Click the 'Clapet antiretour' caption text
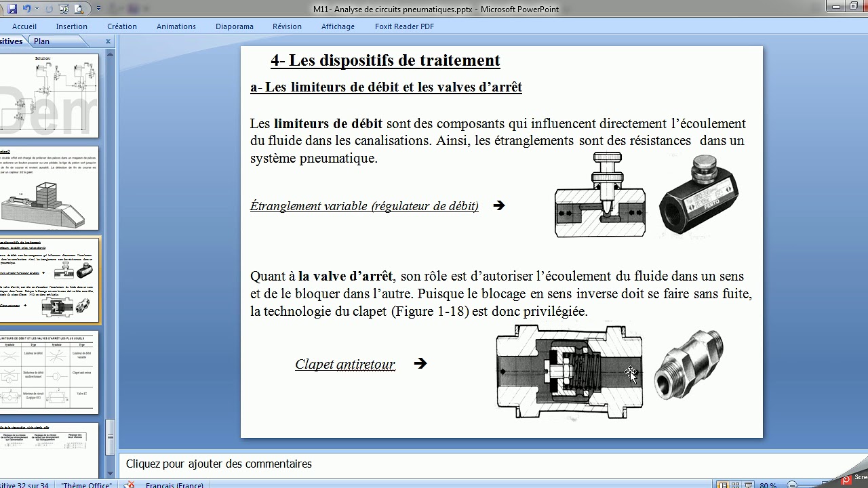Screen dimensions: 868x488 pos(345,364)
